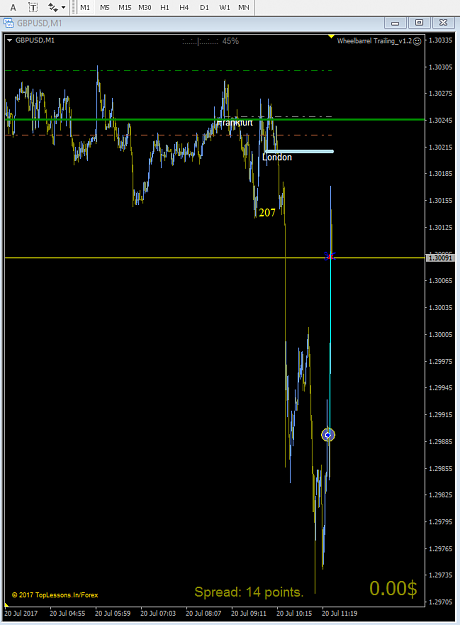Click the red-blue cross trade marker
Viewport: 460px width, 625px height.
pyautogui.click(x=330, y=256)
